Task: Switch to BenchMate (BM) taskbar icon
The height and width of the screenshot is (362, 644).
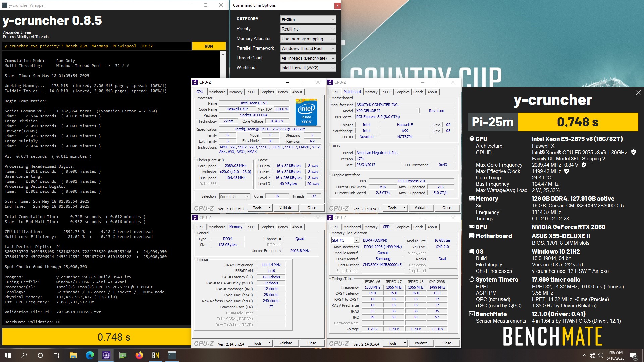Action: [156, 355]
